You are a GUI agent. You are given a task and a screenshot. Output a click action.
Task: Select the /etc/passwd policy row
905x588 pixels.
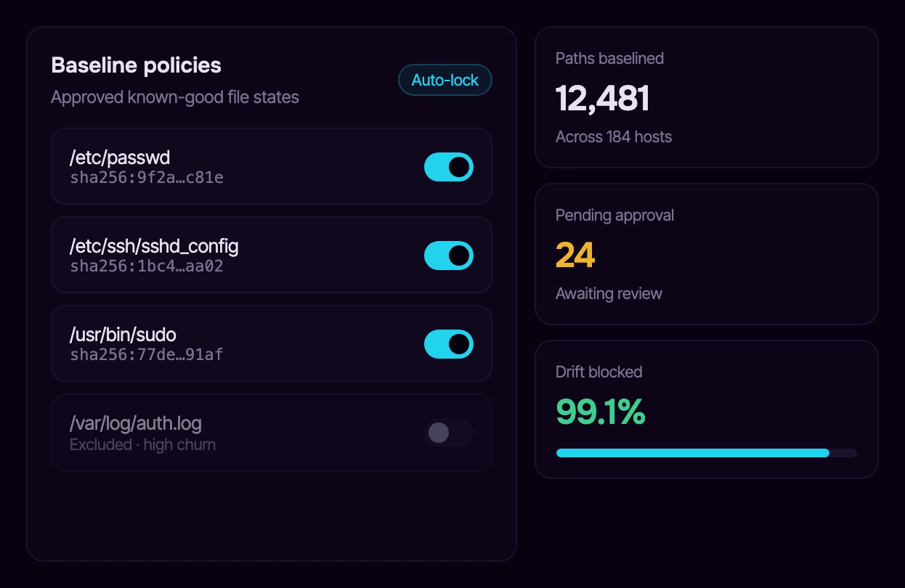pos(272,166)
